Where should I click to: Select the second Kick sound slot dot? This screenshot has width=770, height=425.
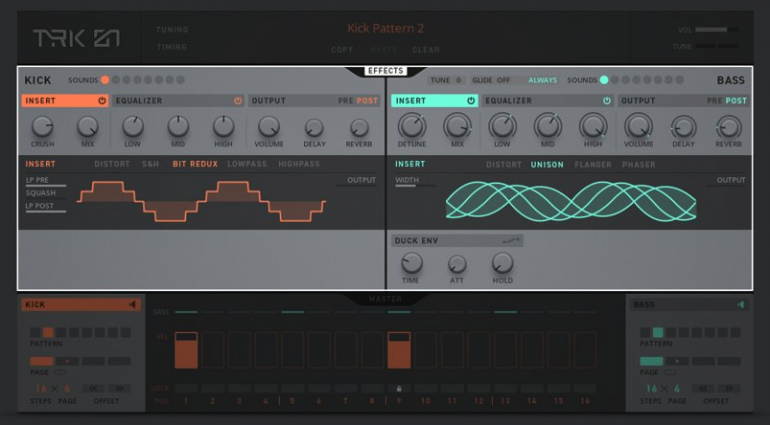pyautogui.click(x=115, y=80)
